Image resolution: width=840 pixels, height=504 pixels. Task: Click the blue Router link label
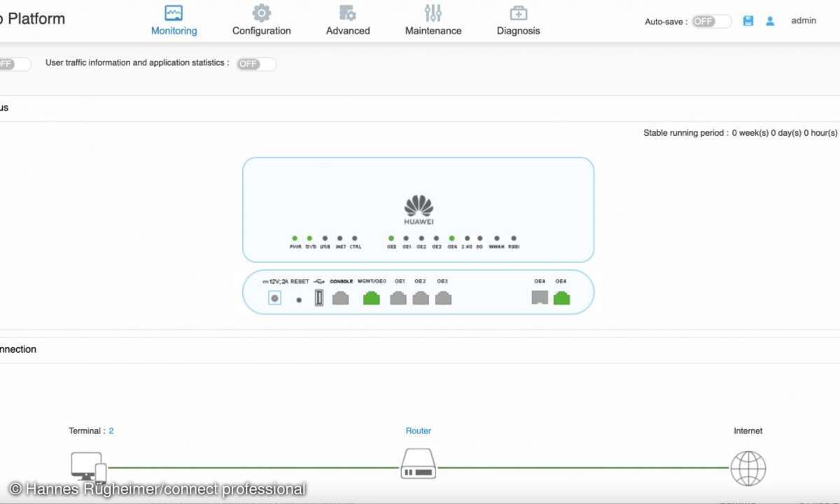pos(419,431)
